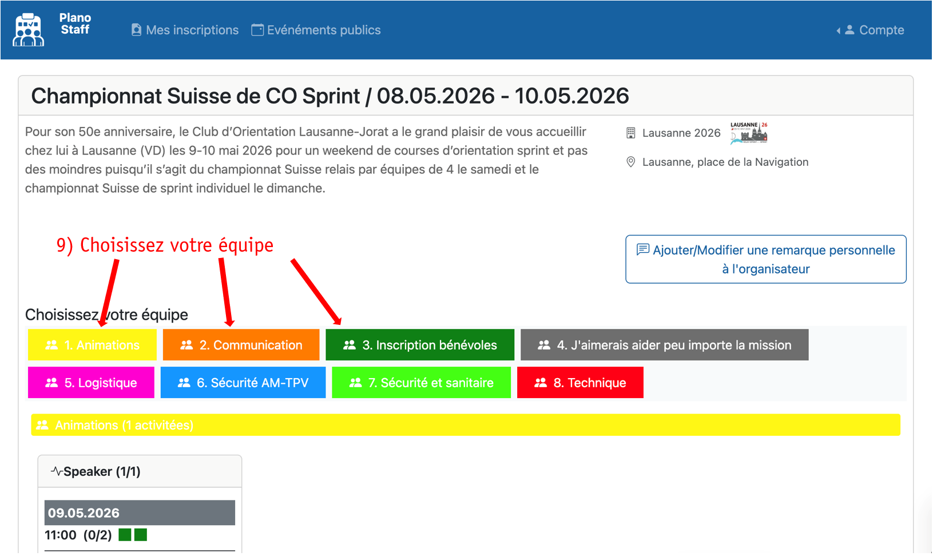Screen dimensions: 933x560
Task: Select 7. Sécurité et sanitaire team
Action: [421, 383]
